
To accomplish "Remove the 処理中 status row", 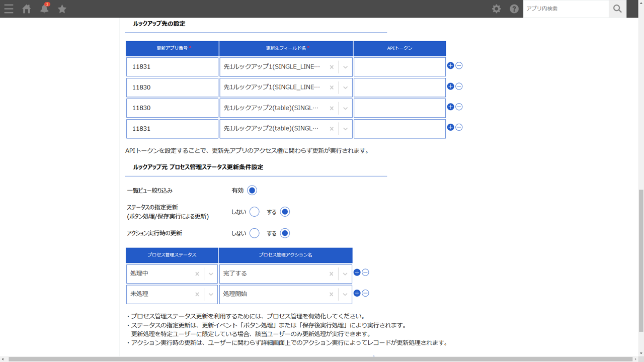I will tap(365, 273).
